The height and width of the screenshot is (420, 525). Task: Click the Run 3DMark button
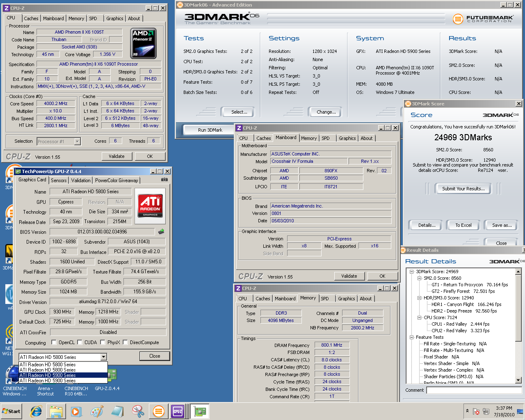(210, 130)
